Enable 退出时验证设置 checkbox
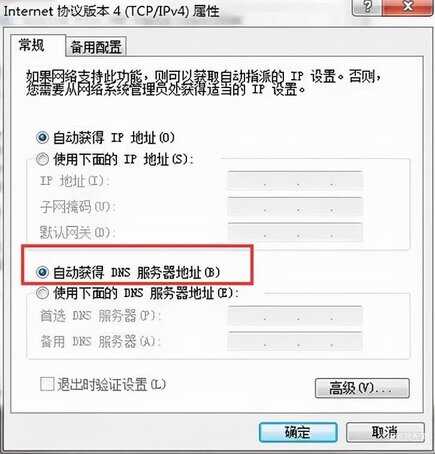435x454 pixels. pyautogui.click(x=47, y=384)
